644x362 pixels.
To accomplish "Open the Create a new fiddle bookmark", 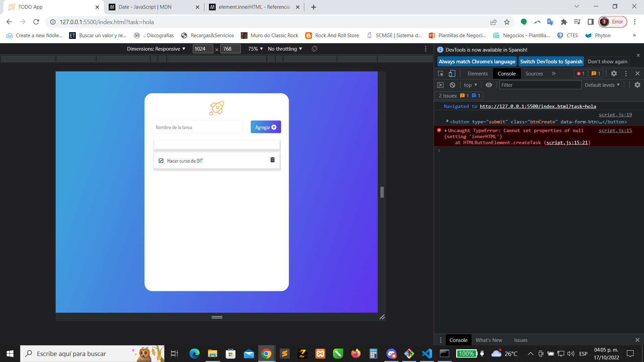I will coord(34,36).
